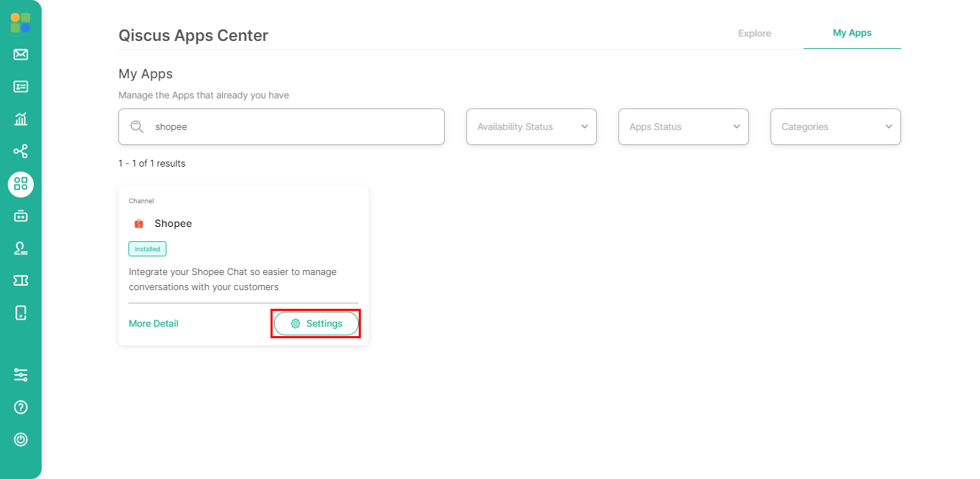Click the Shopee app description text

coord(232,279)
